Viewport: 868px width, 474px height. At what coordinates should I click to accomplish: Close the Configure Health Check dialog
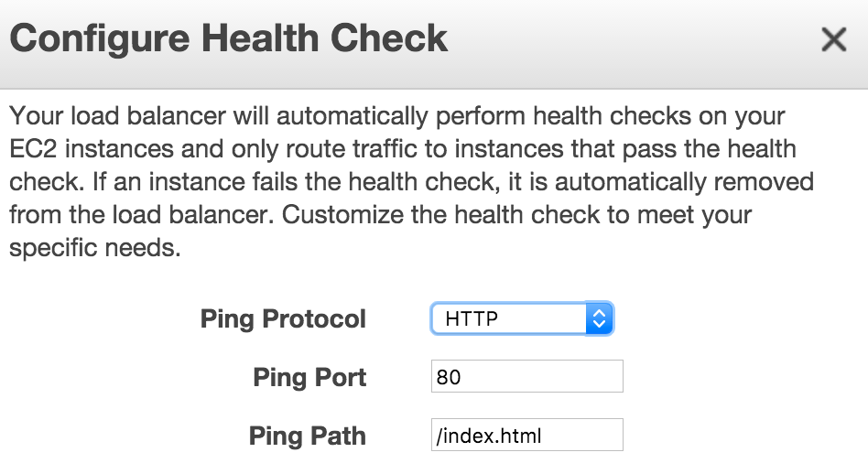[833, 39]
